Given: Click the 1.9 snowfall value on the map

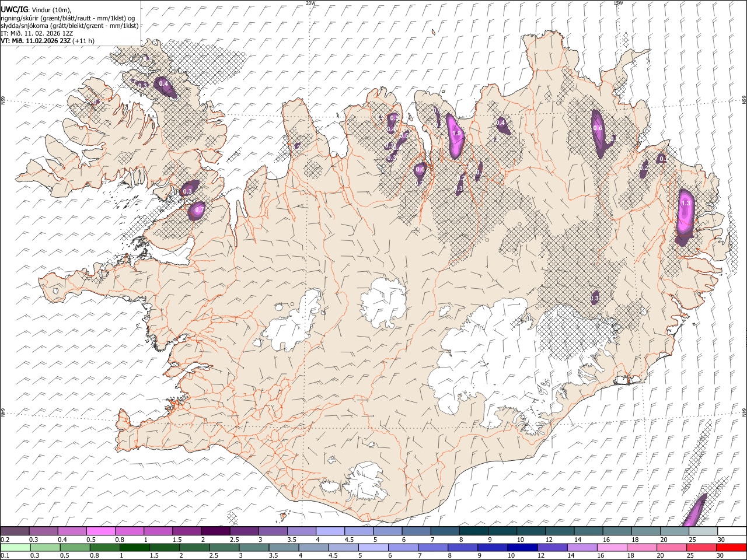Looking at the screenshot, I should (456, 134).
